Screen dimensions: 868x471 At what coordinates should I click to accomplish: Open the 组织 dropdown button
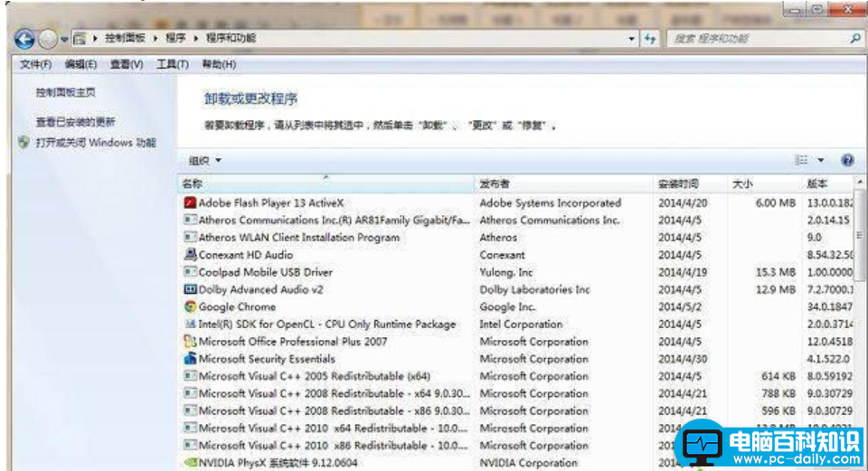205,161
